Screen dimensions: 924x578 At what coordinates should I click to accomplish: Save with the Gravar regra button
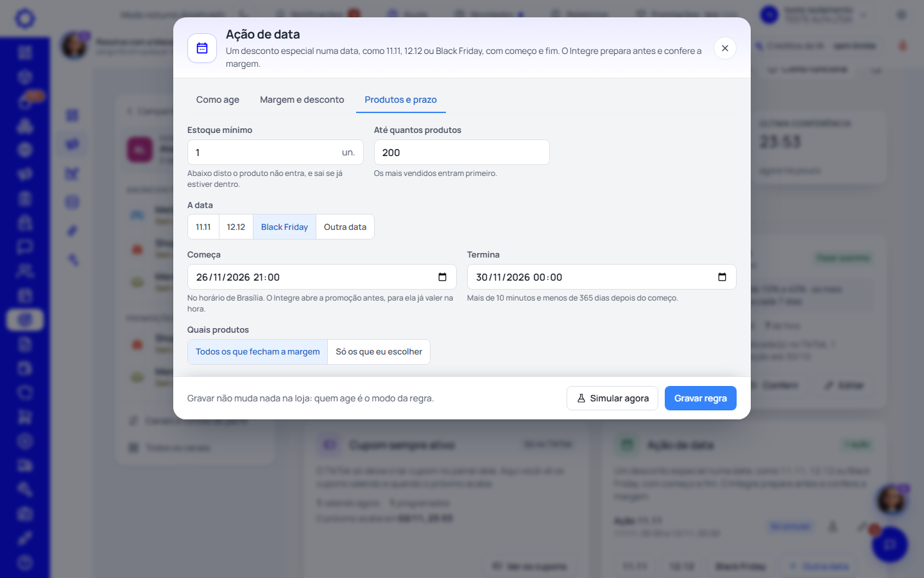(701, 398)
